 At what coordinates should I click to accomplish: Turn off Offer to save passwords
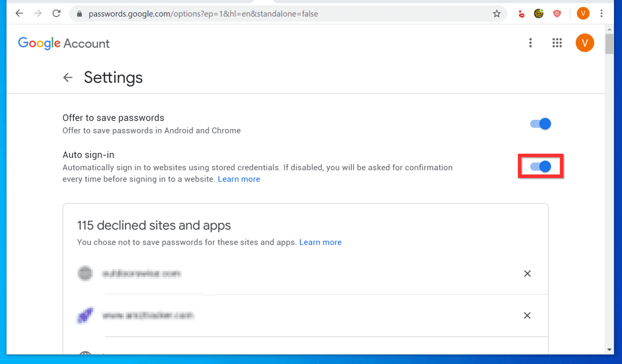[x=540, y=124]
